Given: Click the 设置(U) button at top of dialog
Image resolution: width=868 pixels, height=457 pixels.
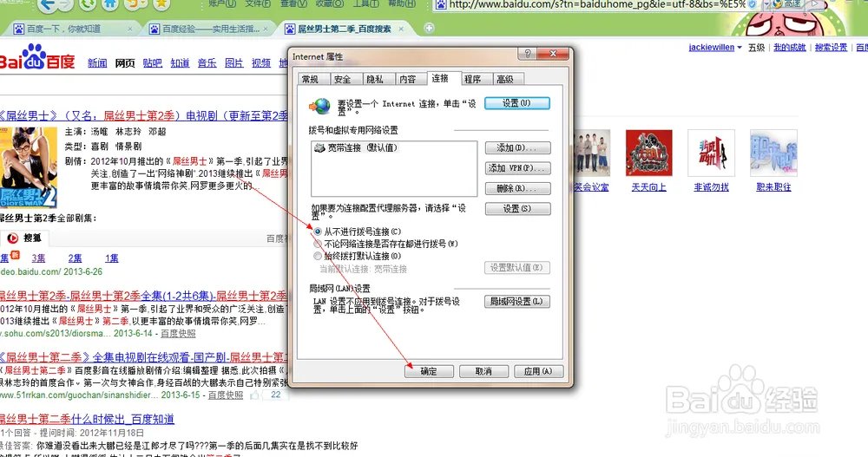Looking at the screenshot, I should point(517,103).
